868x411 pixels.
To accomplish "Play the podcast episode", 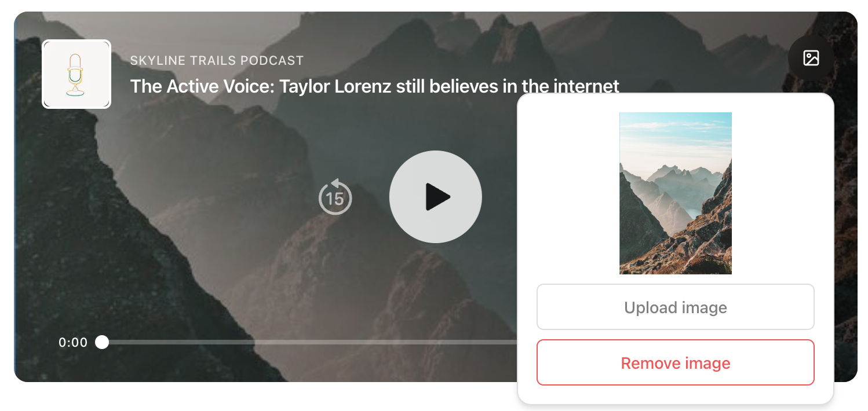I will click(x=435, y=197).
